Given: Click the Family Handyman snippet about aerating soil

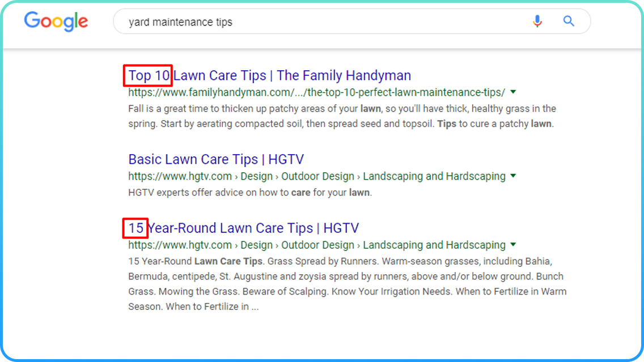Looking at the screenshot, I should pos(340,116).
